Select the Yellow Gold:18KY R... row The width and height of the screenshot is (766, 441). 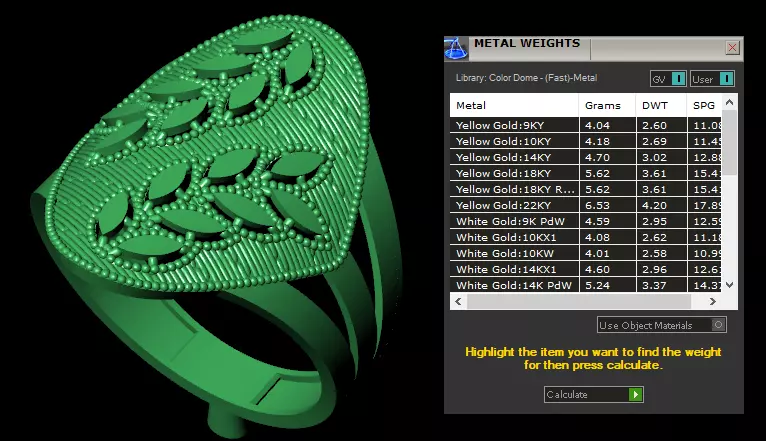[585, 189]
